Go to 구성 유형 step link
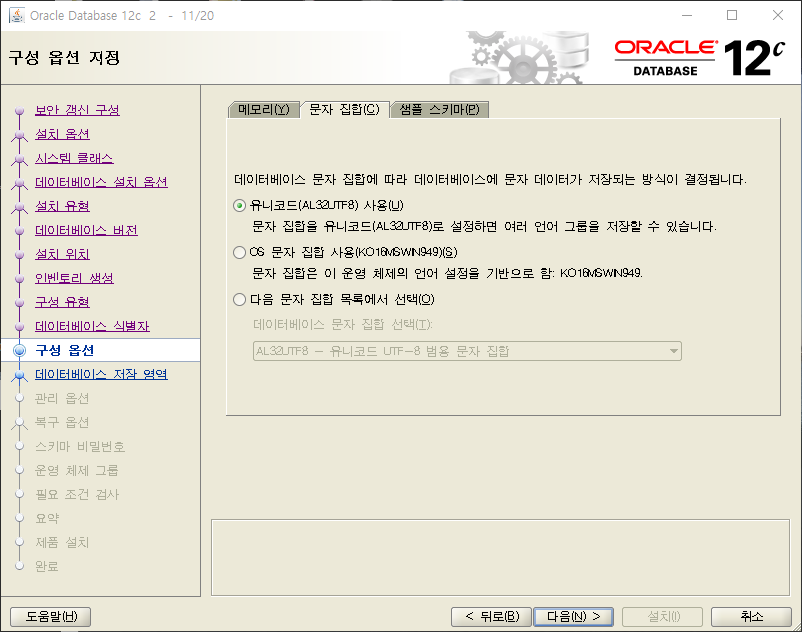 tap(62, 302)
